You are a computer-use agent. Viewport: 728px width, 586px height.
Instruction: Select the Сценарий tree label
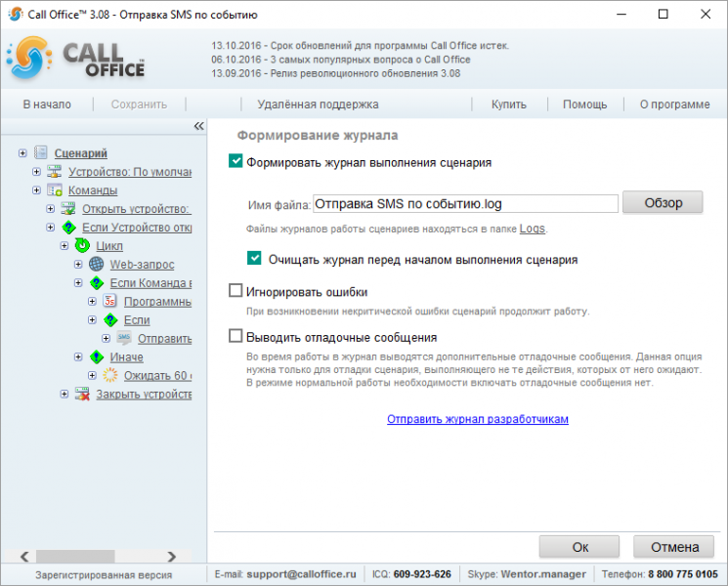click(81, 153)
